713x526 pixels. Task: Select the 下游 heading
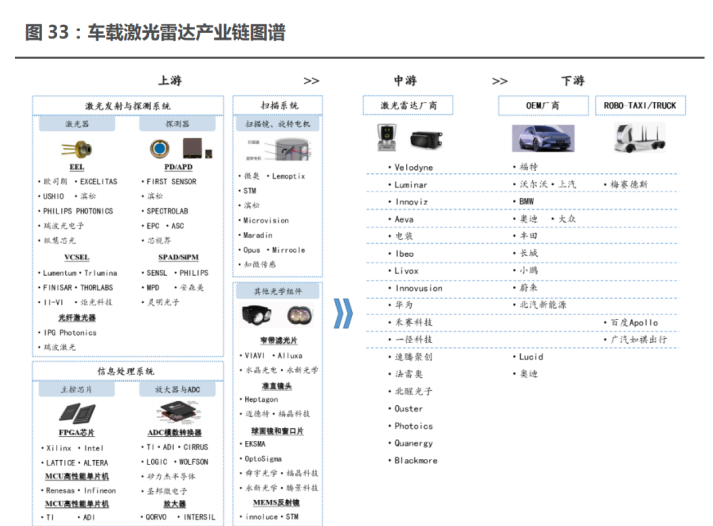[x=572, y=81]
